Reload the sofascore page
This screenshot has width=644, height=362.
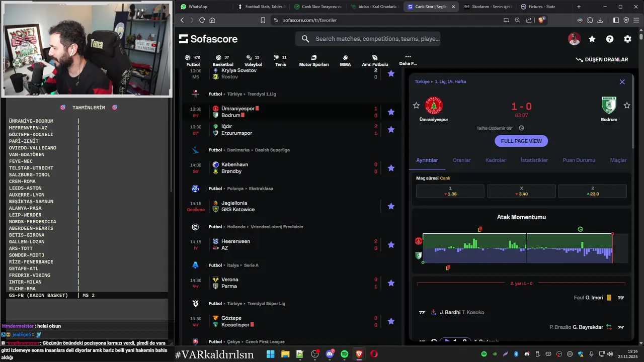click(x=202, y=20)
